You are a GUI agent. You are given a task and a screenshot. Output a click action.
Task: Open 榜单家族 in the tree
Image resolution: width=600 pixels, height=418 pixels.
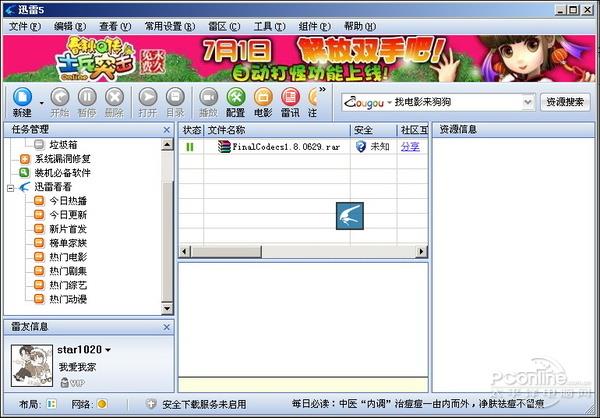coord(68,243)
